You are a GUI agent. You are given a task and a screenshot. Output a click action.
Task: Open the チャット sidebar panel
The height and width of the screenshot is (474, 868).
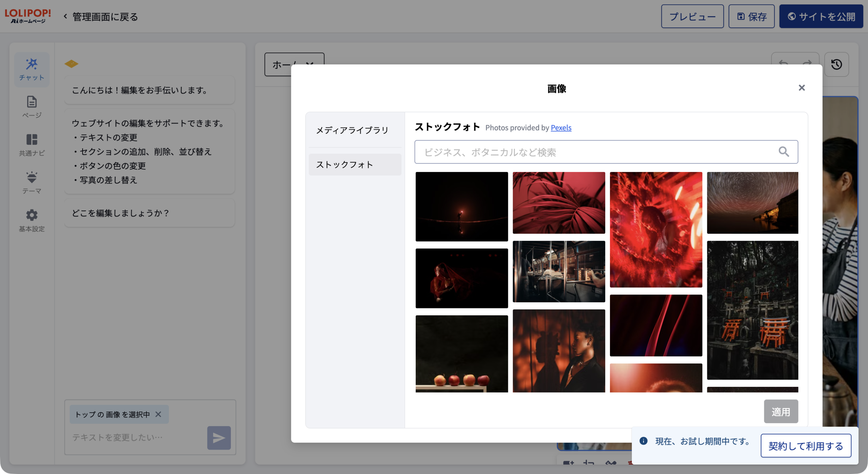point(32,70)
